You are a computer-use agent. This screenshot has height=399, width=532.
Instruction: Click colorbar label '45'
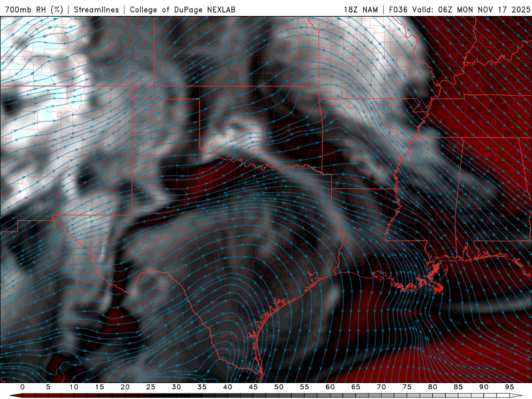click(x=253, y=387)
